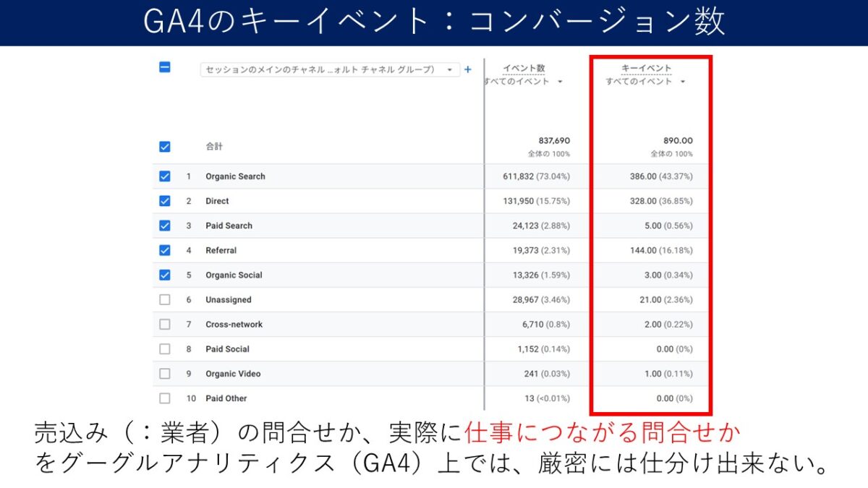Enable the Cross-network row checkbox
The width and height of the screenshot is (868, 488).
click(x=165, y=324)
